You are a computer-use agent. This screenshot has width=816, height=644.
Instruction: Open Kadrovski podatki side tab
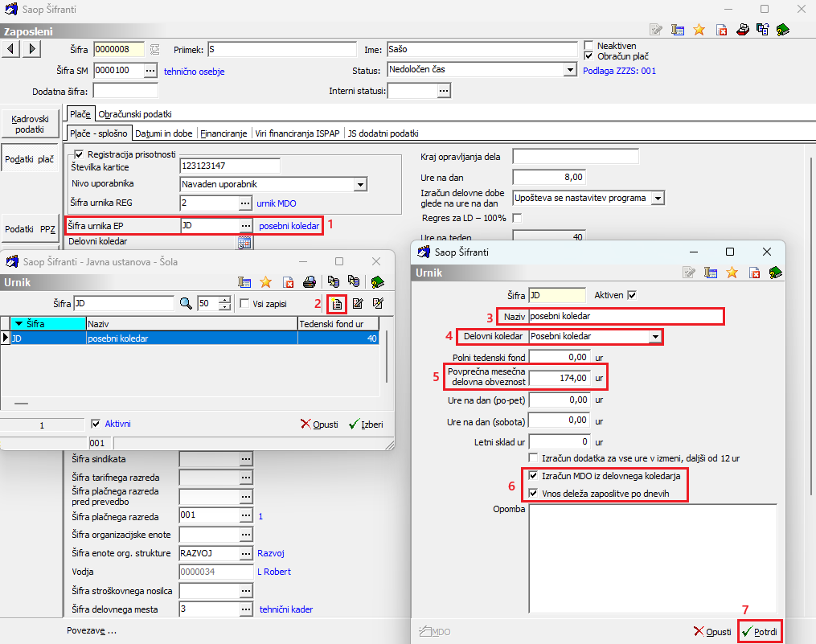point(30,124)
